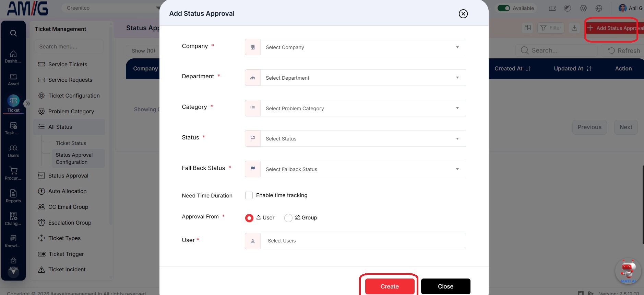Open the Asset module icon

(x=13, y=79)
